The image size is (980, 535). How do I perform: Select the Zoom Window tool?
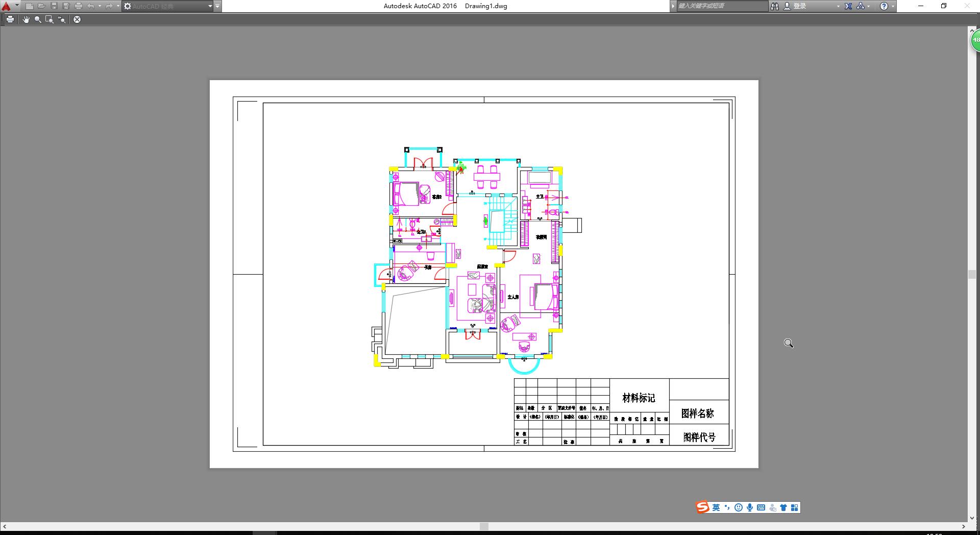pyautogui.click(x=50, y=19)
